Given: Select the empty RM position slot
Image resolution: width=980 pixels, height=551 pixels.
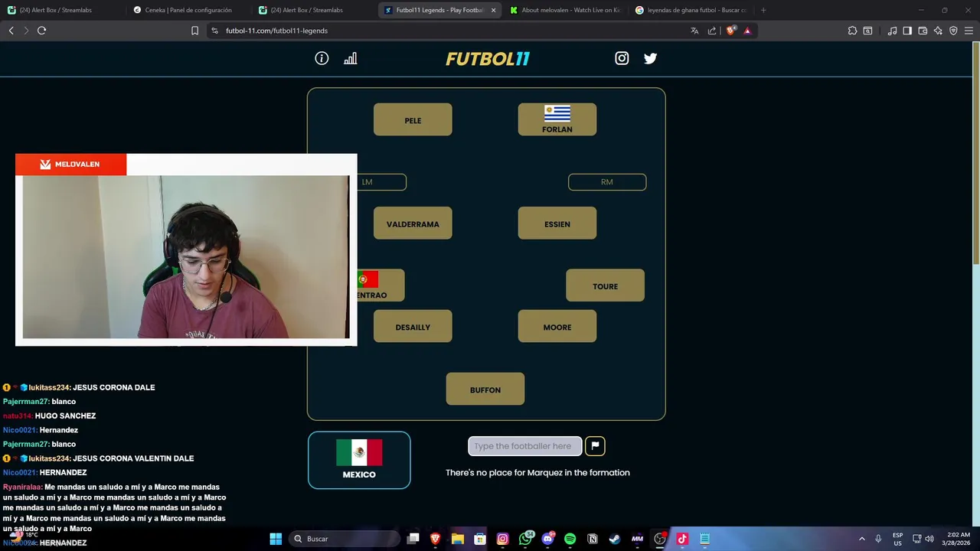Looking at the screenshot, I should click(607, 181).
